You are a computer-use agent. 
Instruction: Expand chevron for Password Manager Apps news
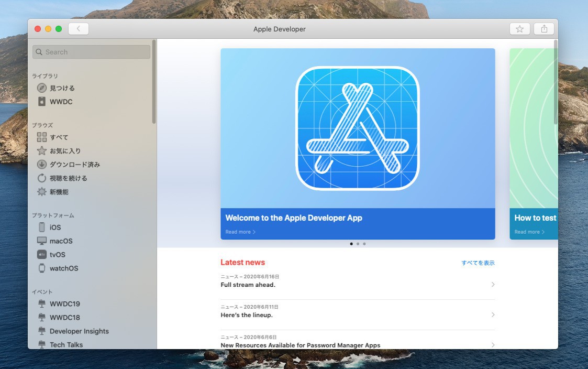click(x=493, y=344)
